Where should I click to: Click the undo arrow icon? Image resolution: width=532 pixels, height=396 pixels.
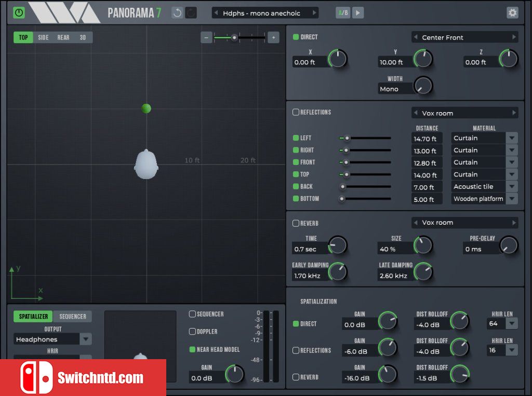pyautogui.click(x=177, y=13)
